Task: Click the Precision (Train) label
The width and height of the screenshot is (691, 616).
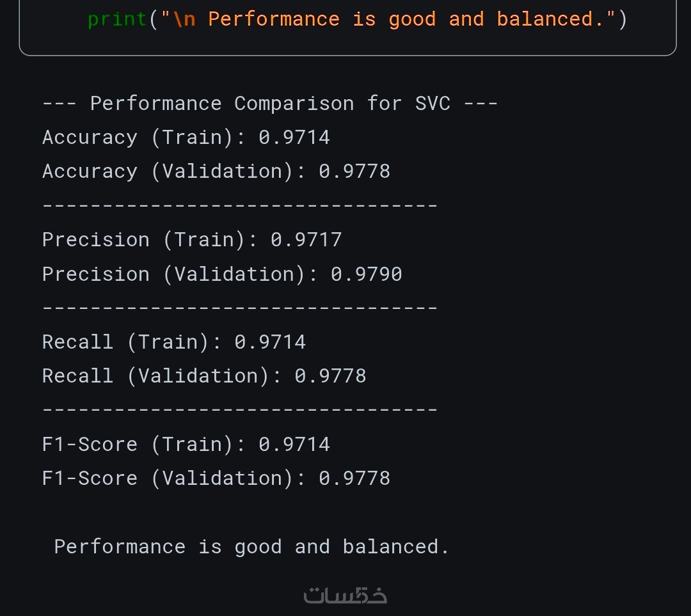Action: 144,240
